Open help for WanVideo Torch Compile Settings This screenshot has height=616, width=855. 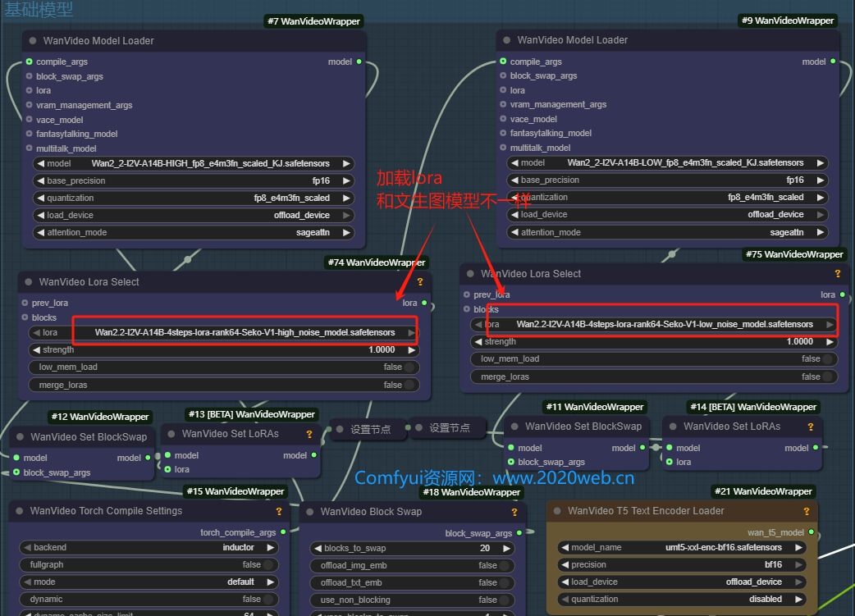279,511
